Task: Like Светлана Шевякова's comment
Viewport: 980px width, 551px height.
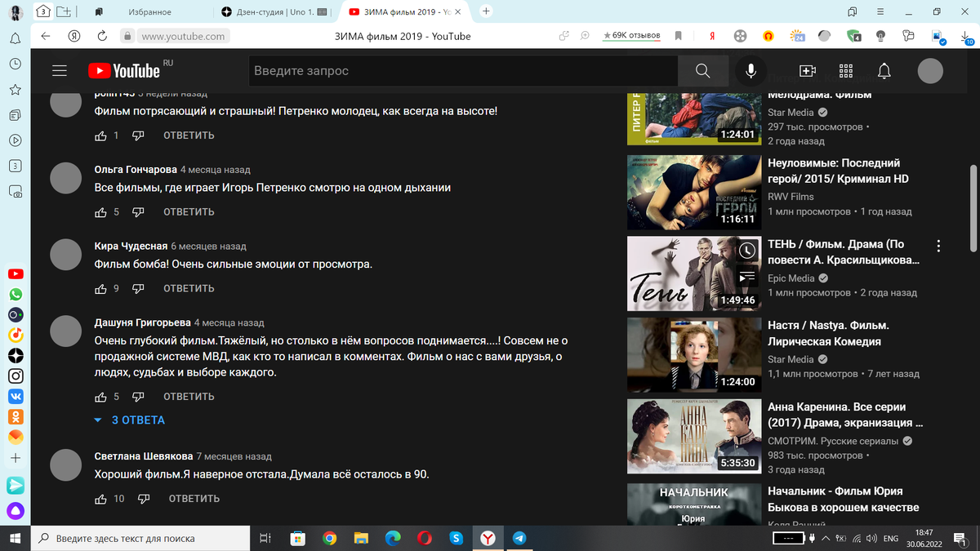Action: (101, 499)
